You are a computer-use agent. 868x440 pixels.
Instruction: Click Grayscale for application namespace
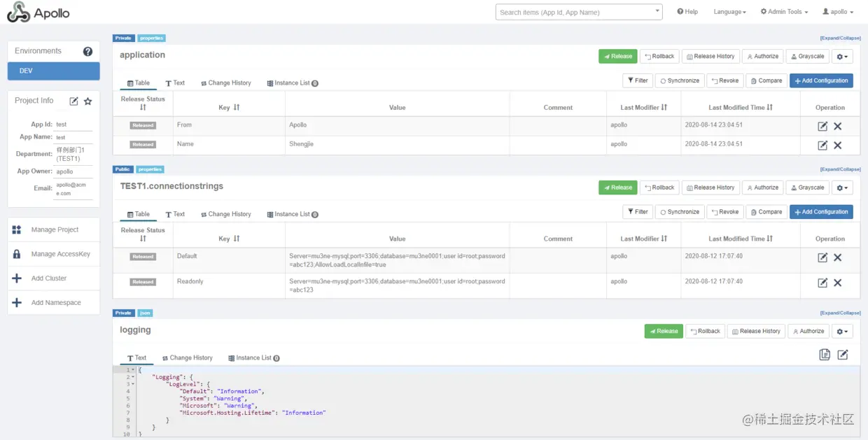[x=807, y=57]
